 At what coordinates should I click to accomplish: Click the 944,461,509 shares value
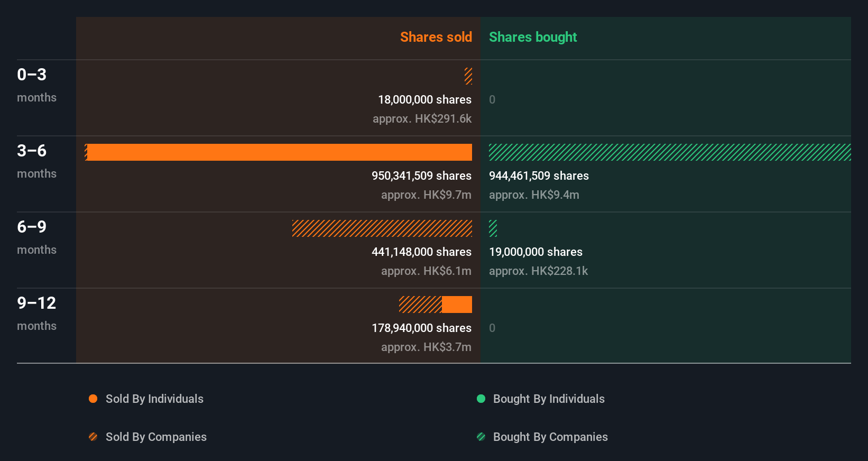[539, 176]
